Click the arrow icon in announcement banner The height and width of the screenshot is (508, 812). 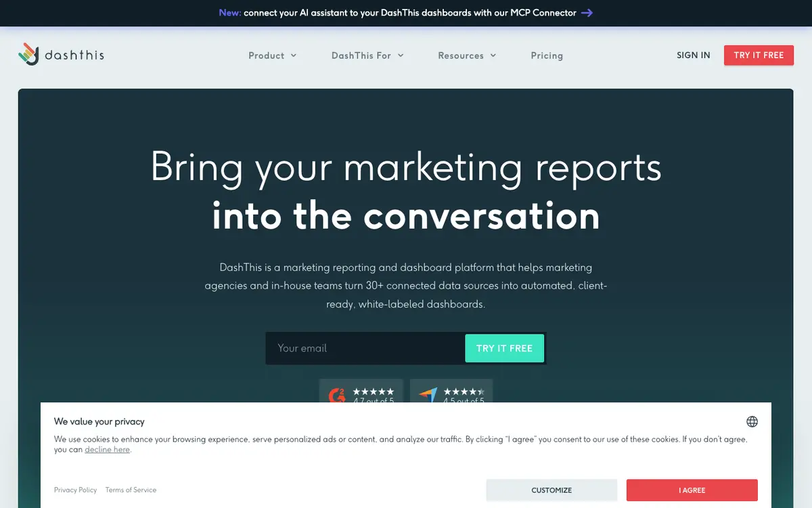point(587,13)
